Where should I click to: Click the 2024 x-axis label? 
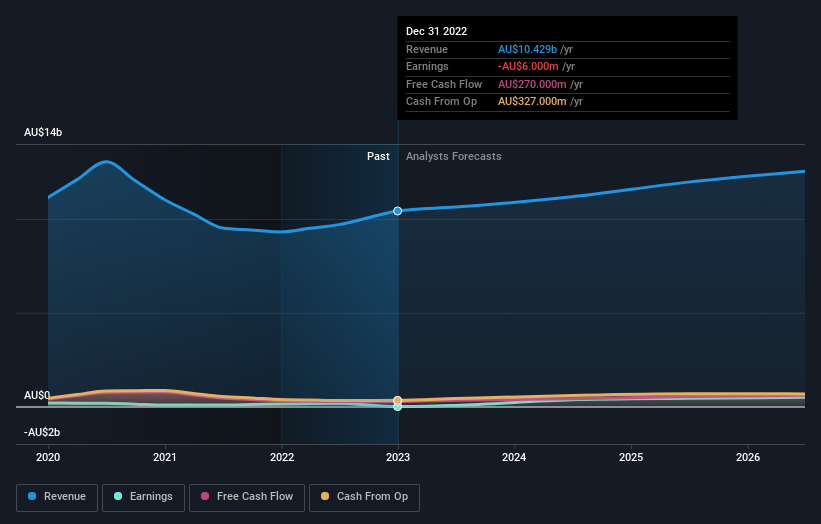(x=514, y=457)
